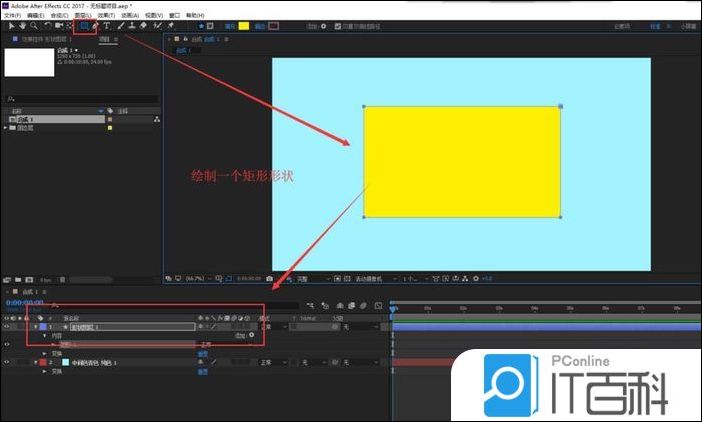Click the snapshot camera icon in viewer
Screen dimensions: 702x422
[x=270, y=278]
